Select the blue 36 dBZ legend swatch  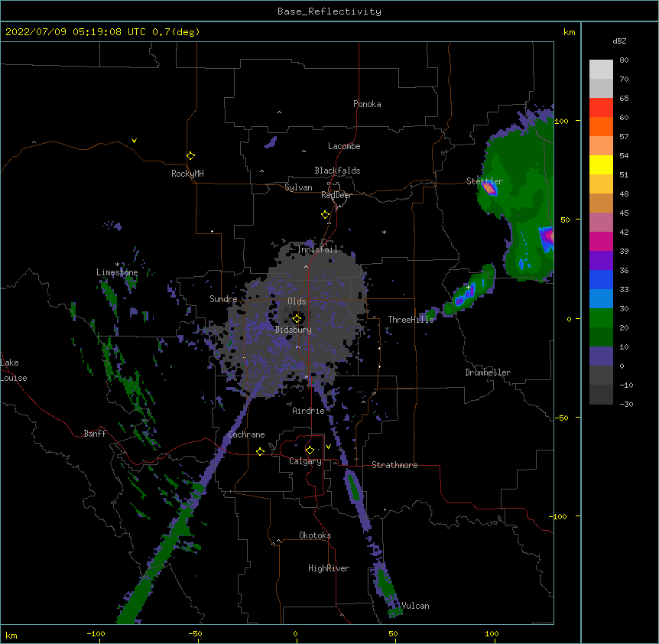(x=601, y=279)
